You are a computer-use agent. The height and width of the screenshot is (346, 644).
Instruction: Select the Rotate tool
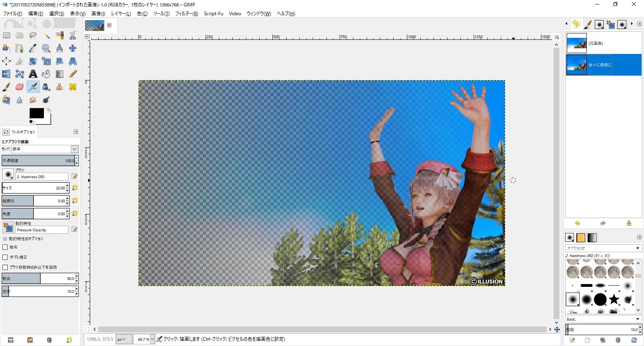pyautogui.click(x=33, y=61)
